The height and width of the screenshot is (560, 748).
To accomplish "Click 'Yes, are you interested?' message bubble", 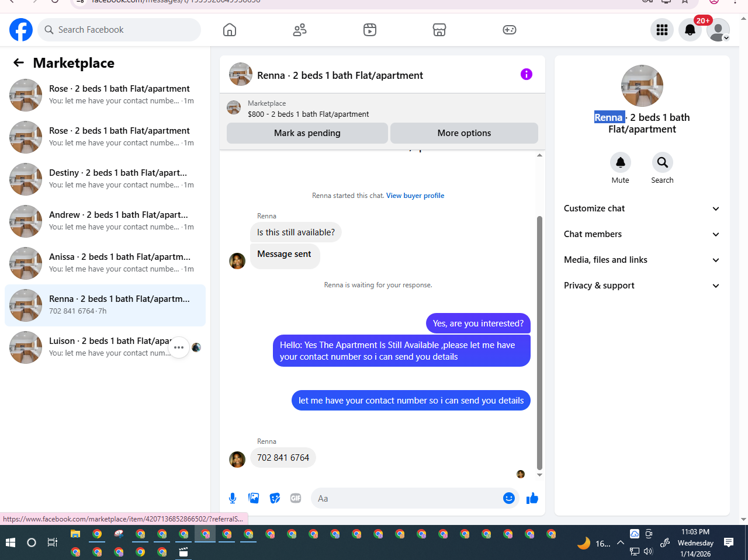I will [478, 324].
